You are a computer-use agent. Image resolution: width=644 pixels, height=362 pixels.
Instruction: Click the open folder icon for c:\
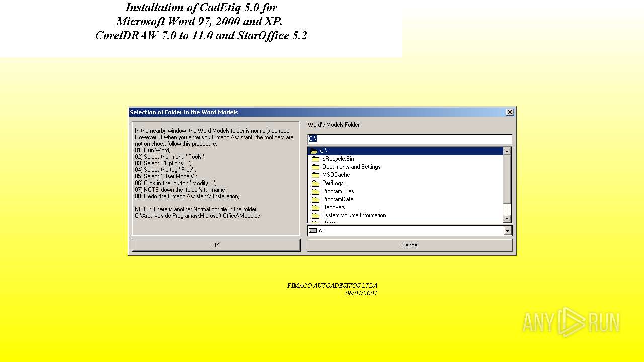point(314,151)
